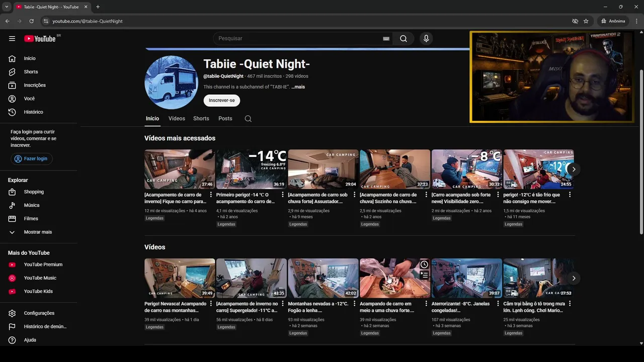Open the YouTube hamburger guide menu

click(12, 39)
